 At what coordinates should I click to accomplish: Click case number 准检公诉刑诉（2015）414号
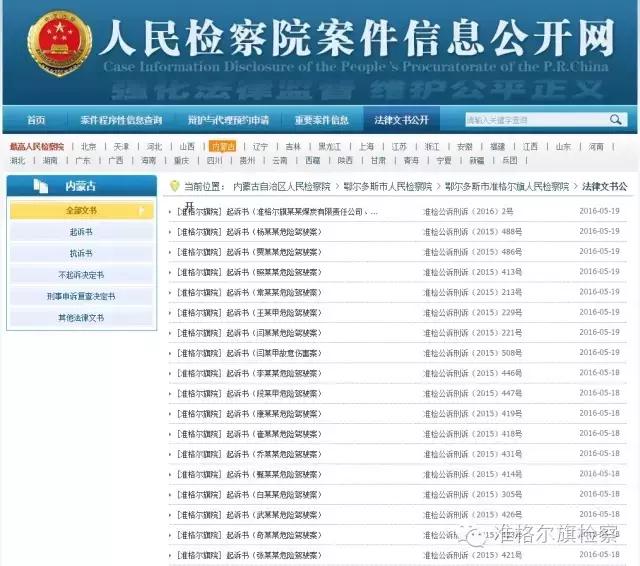(x=473, y=475)
